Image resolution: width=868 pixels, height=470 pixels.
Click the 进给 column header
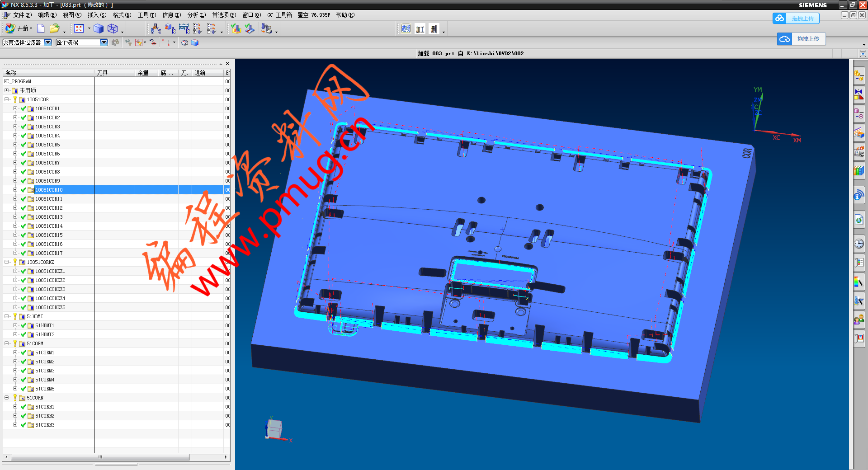point(208,73)
